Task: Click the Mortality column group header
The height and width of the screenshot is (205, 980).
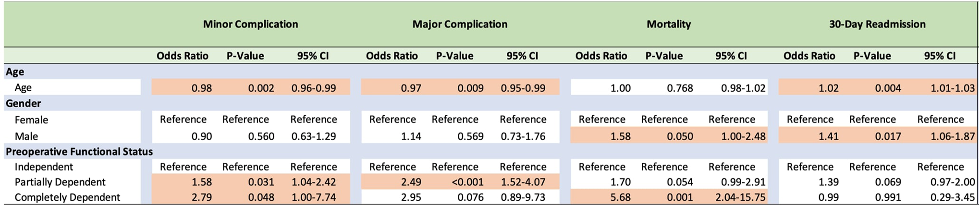Action: click(x=669, y=24)
